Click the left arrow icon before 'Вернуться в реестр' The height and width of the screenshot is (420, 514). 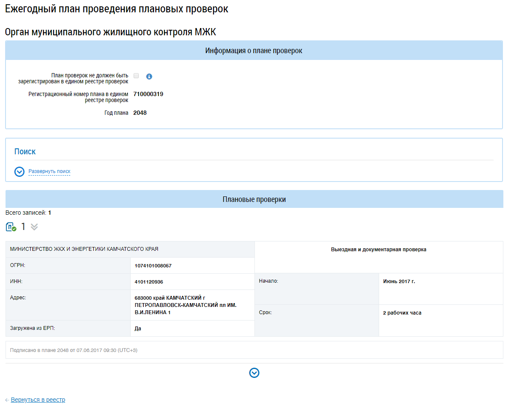pos(7,400)
